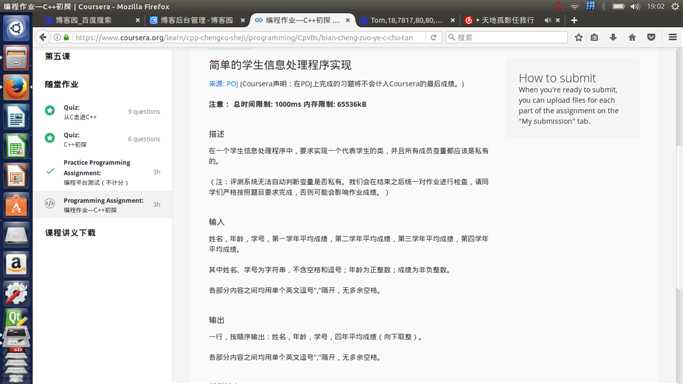The height and width of the screenshot is (384, 683).
Task: Click the page vertical scrollbar
Action: click(680, 216)
